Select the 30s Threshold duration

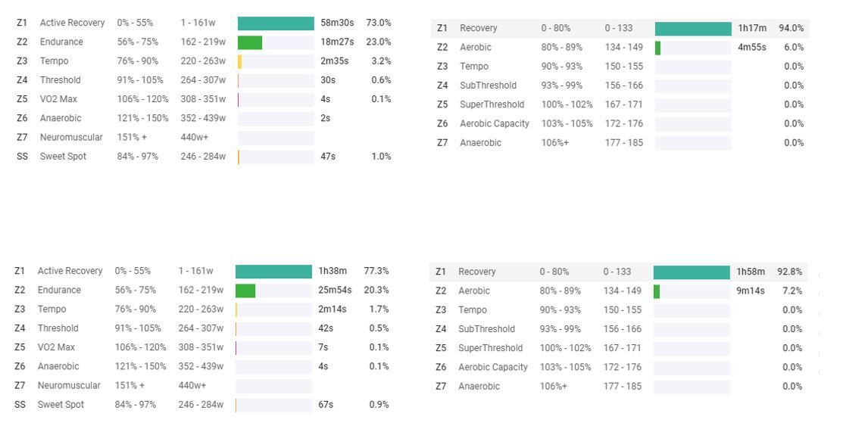click(328, 80)
